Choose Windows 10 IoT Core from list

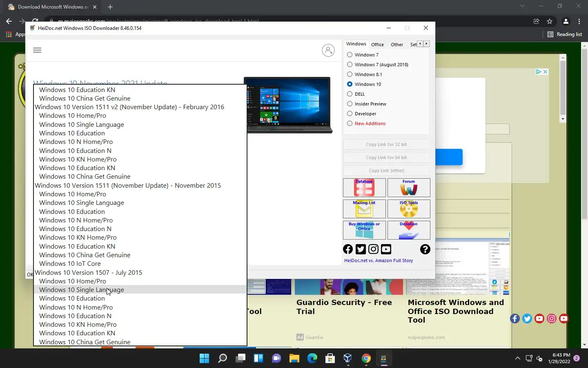[140, 264]
